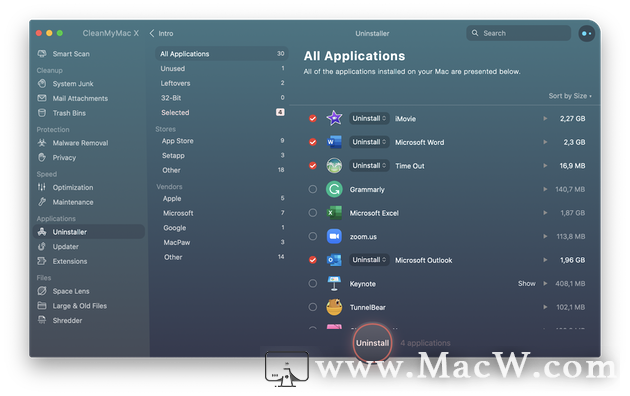
Task: Check the Microsoft Excel checkbox
Action: coord(313,213)
